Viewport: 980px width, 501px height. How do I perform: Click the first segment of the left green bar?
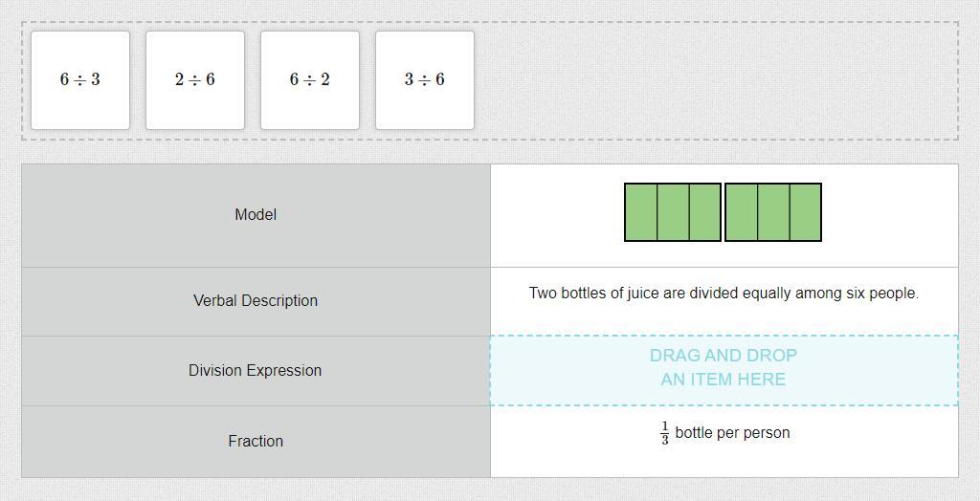pyautogui.click(x=641, y=212)
